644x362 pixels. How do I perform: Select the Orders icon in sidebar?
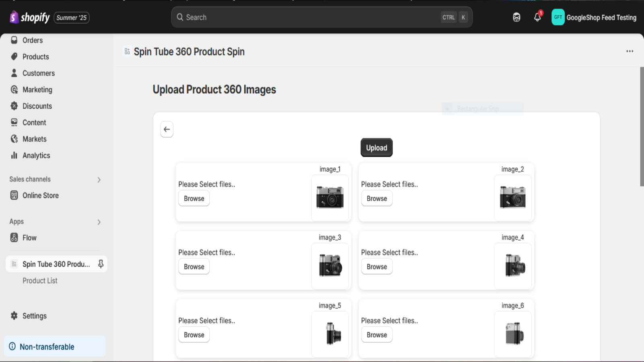click(x=14, y=40)
